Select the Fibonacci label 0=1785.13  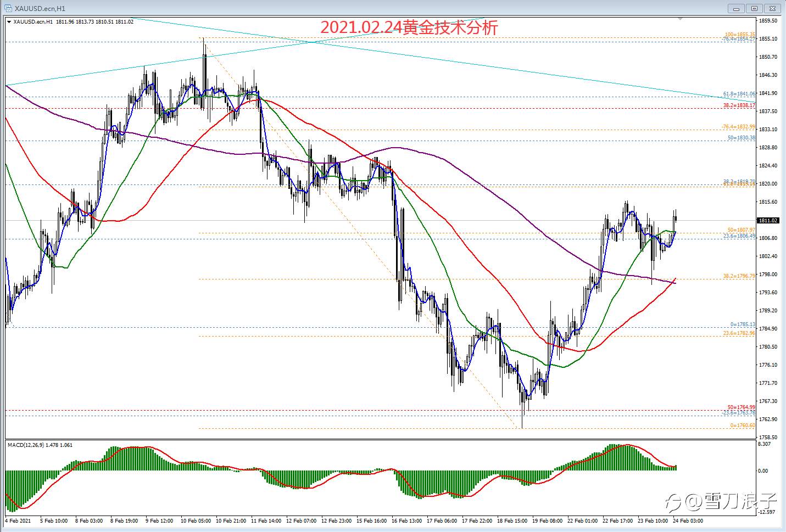(743, 324)
